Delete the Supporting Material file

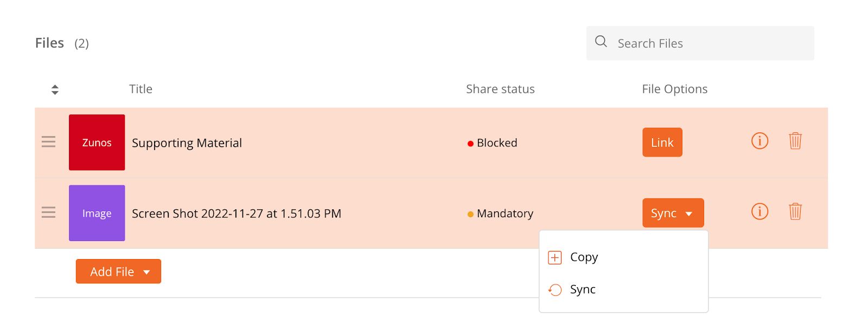point(795,141)
